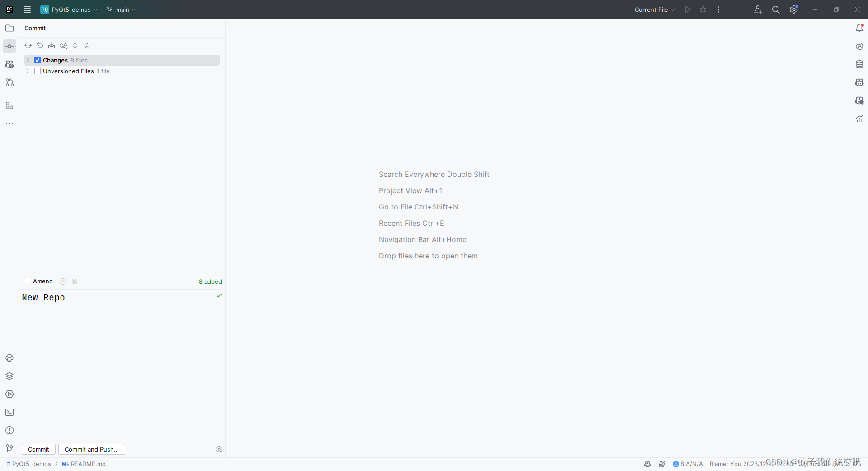Open the SciView chart tool window
This screenshot has height=471, width=868.
tap(859, 119)
